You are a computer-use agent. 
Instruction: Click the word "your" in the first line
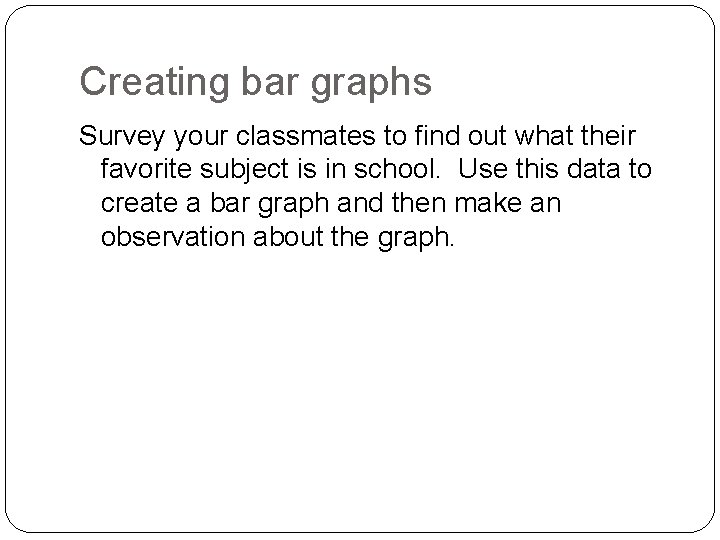(x=201, y=138)
